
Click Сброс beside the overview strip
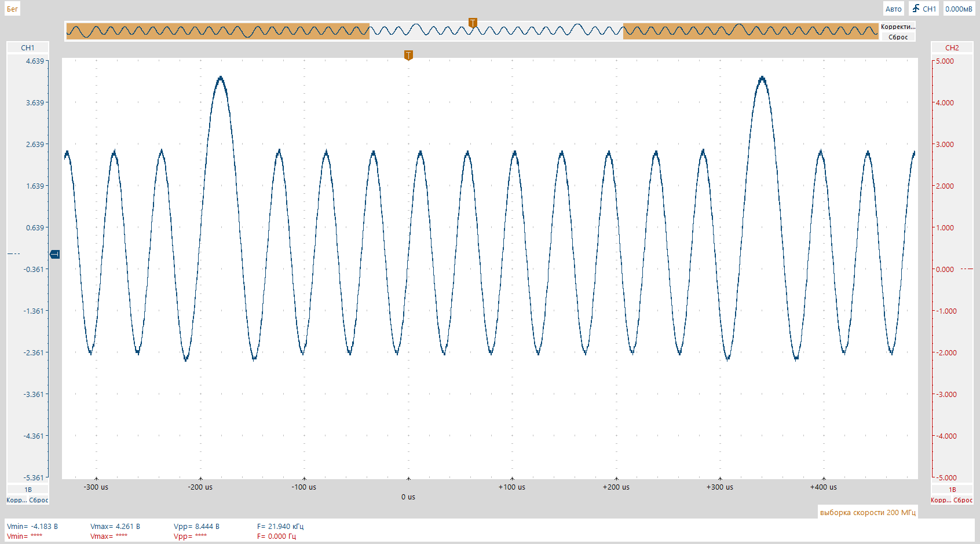(898, 37)
